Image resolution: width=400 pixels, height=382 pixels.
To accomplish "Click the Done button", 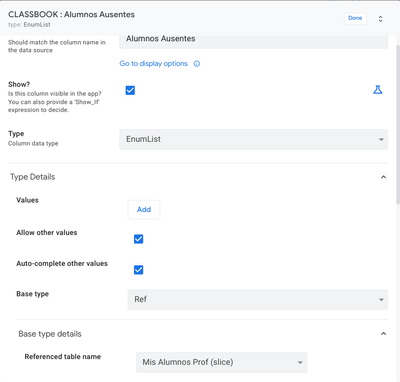I will click(355, 18).
